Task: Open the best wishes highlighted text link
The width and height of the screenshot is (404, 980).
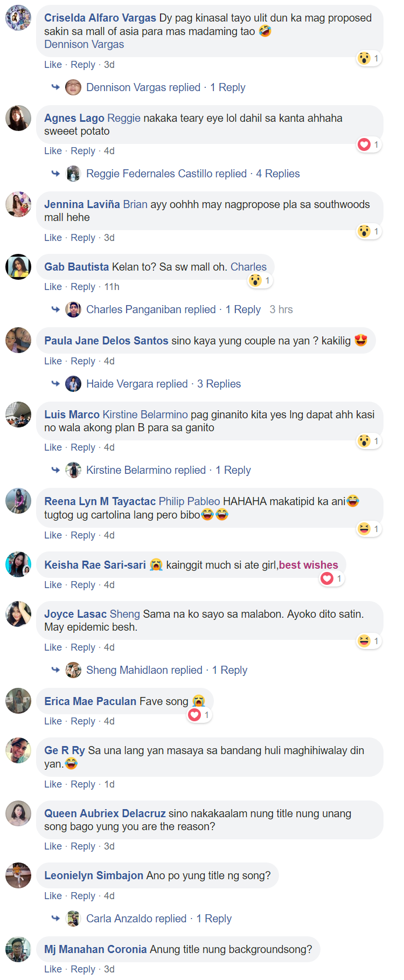Action: tap(309, 565)
